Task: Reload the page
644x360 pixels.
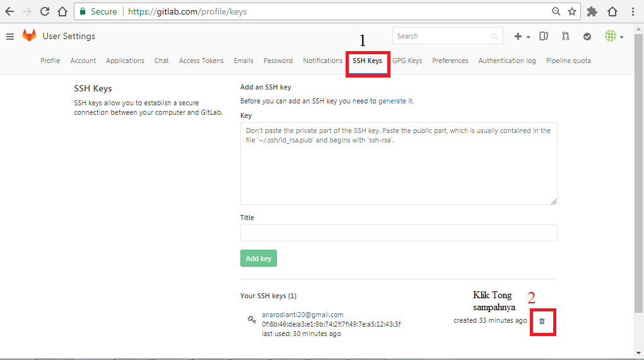Action: pyautogui.click(x=45, y=11)
